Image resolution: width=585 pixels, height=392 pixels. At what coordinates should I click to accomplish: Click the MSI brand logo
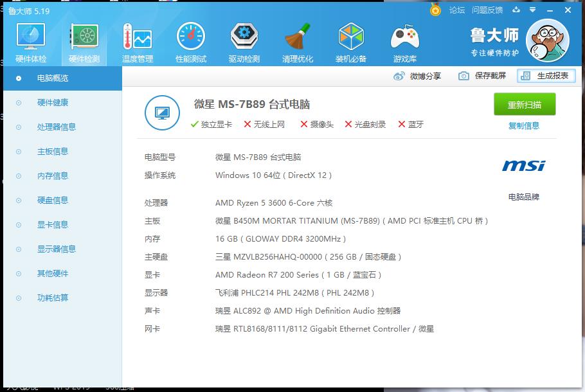pyautogui.click(x=523, y=166)
